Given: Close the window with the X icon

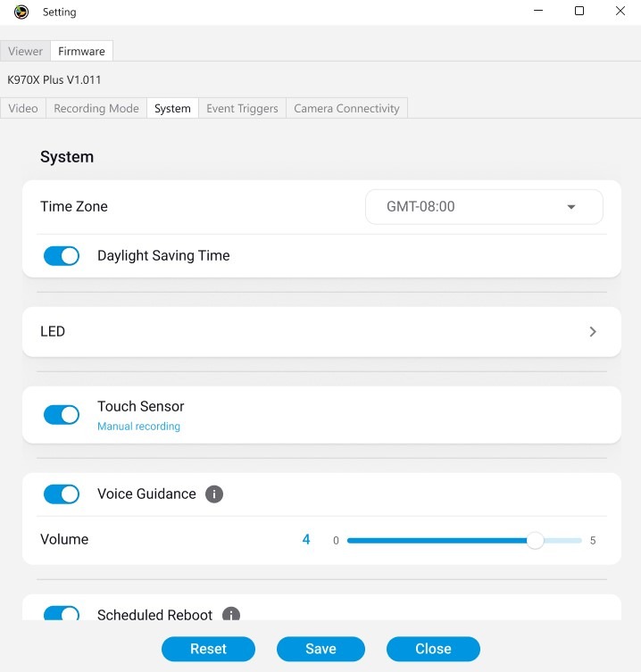Looking at the screenshot, I should click(x=620, y=12).
